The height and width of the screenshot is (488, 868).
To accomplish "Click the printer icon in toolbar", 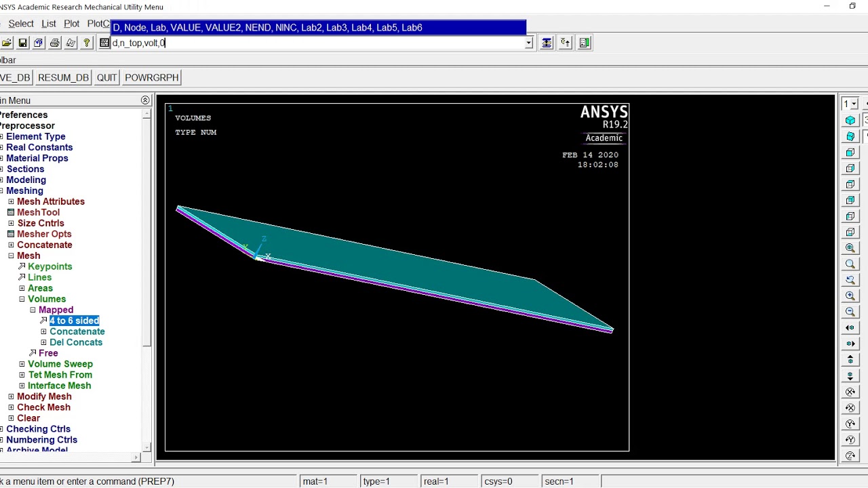I will 55,43.
